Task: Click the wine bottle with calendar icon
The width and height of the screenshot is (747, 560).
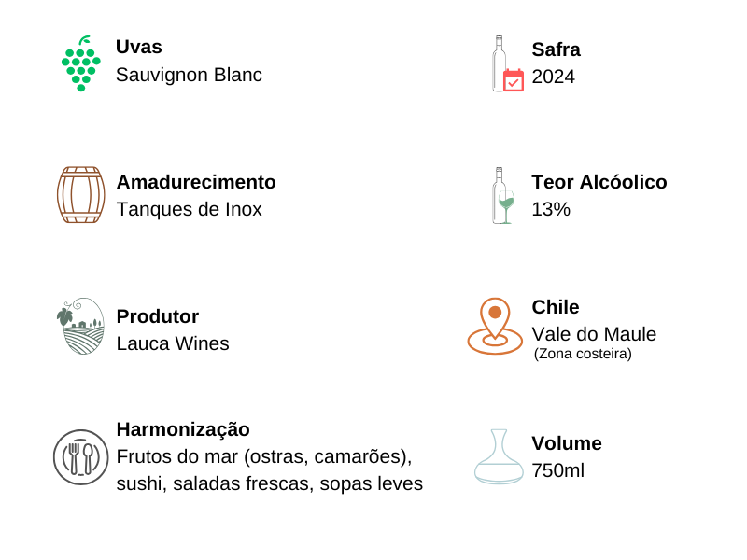Action: 507,64
